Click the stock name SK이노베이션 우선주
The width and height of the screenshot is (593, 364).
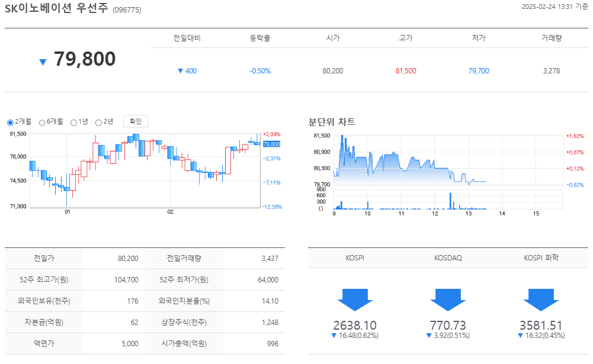(56, 8)
